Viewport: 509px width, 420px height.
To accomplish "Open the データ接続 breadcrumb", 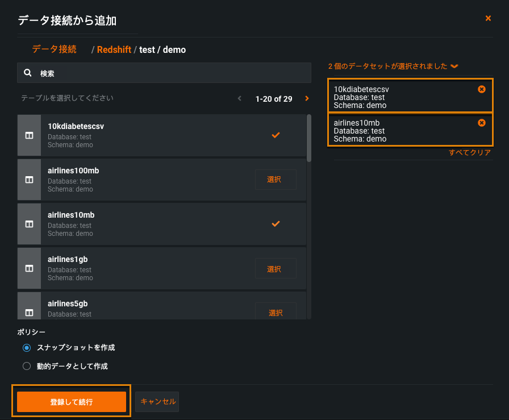I will [54, 49].
